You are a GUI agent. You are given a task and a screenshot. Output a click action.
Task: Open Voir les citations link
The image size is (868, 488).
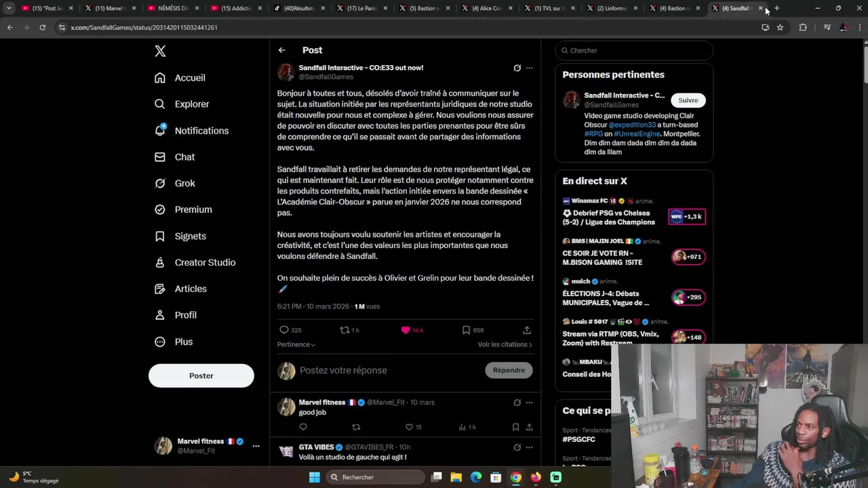pos(505,344)
